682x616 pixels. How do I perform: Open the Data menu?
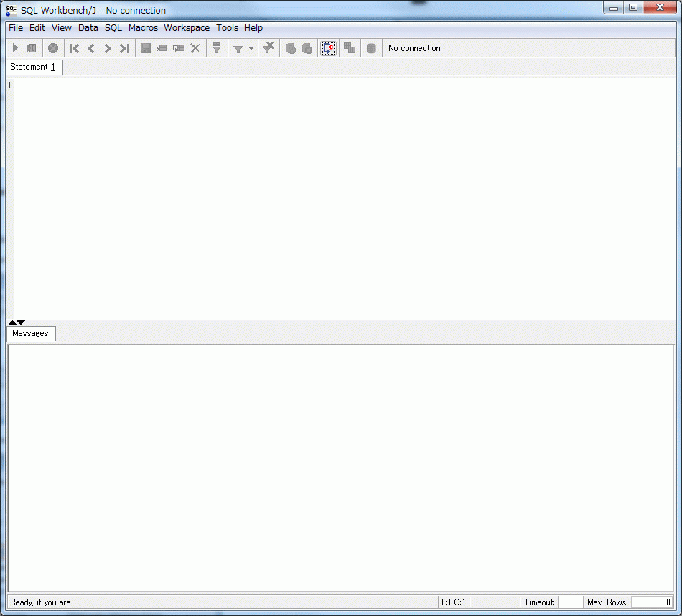(x=88, y=28)
